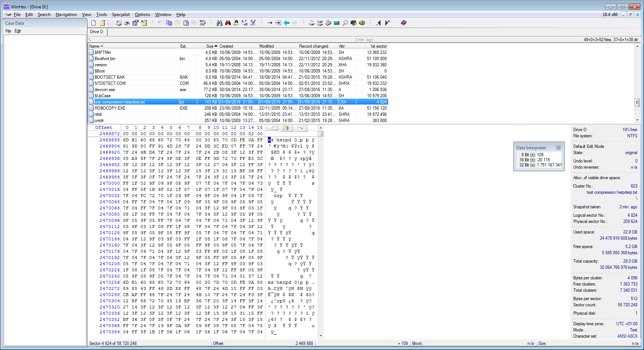Select the Bootfont.bin file row
The width and height of the screenshot is (644, 350).
(238, 59)
